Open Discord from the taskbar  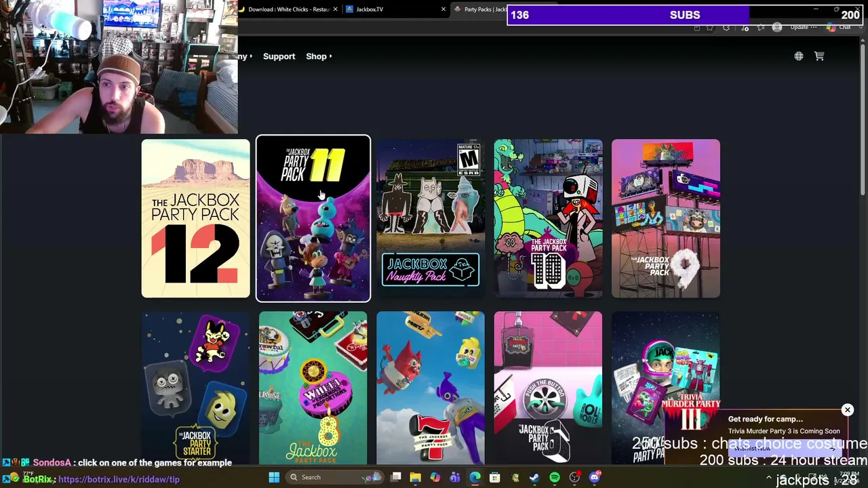click(595, 477)
